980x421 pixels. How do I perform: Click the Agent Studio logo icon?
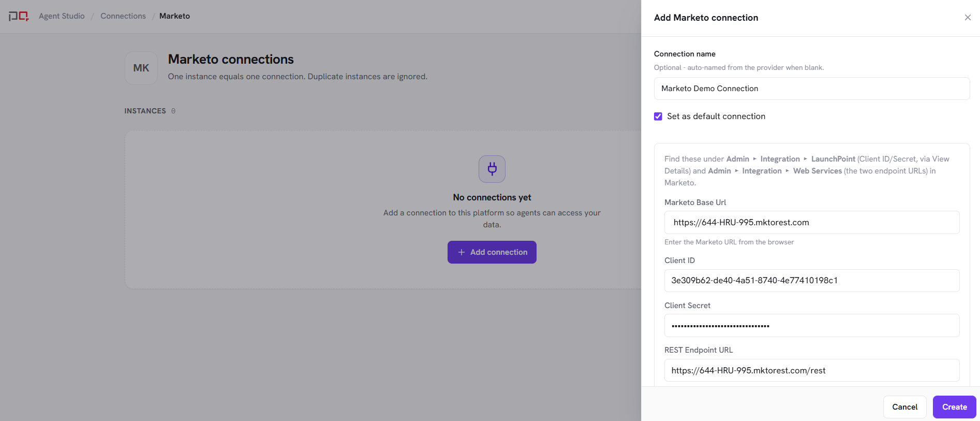pyautogui.click(x=19, y=16)
